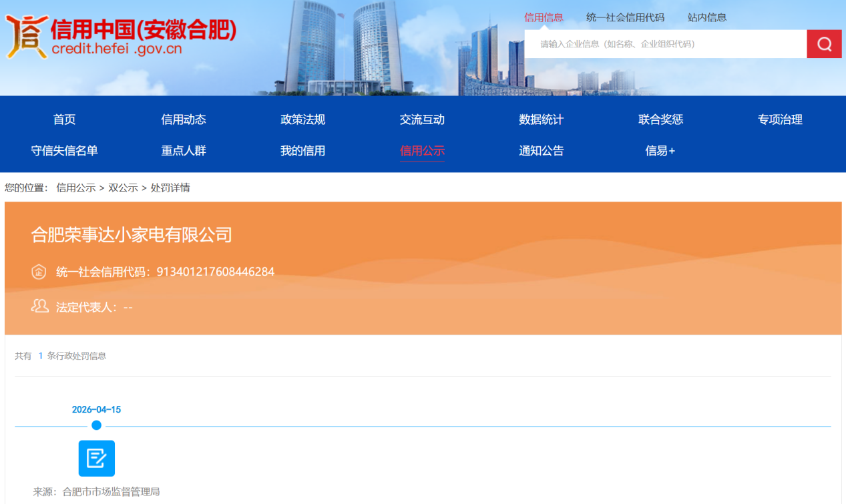Image resolution: width=846 pixels, height=504 pixels.
Task: Click the red search magnifier button
Action: 824,44
